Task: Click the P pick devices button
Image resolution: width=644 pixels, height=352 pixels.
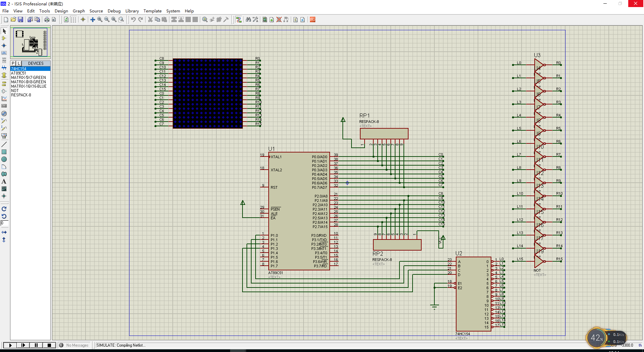Action: click(x=13, y=63)
